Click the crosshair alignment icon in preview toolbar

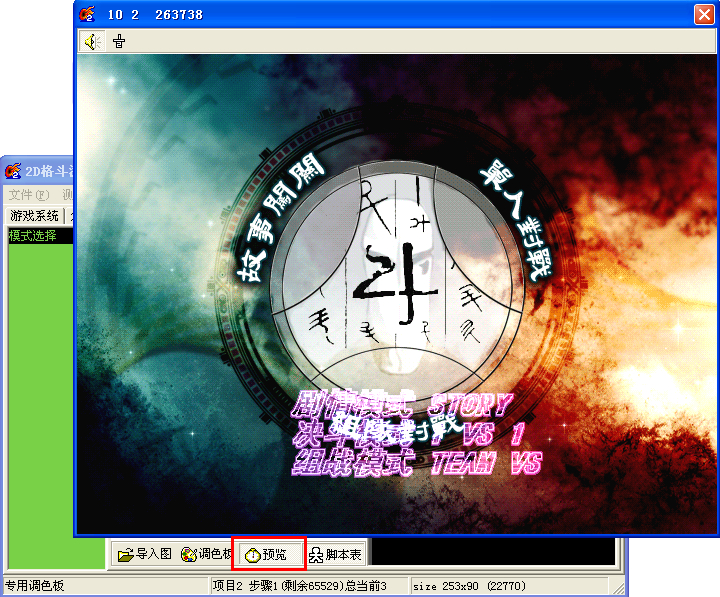click(x=119, y=42)
